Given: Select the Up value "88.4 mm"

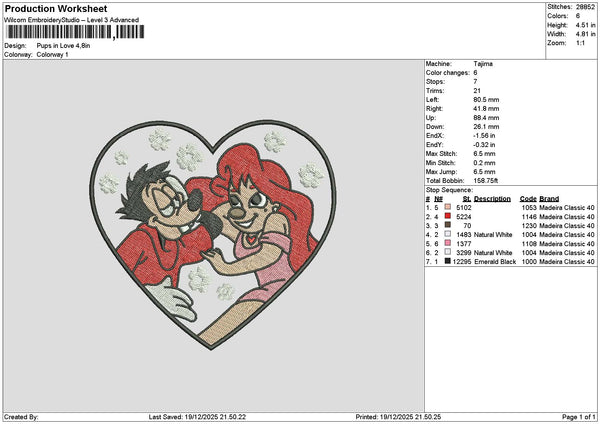Looking at the screenshot, I should pyautogui.click(x=486, y=118).
